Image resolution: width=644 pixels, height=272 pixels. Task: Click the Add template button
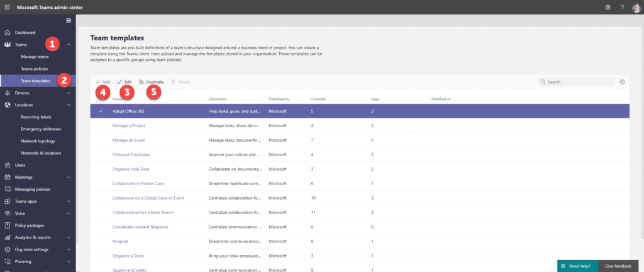click(103, 82)
